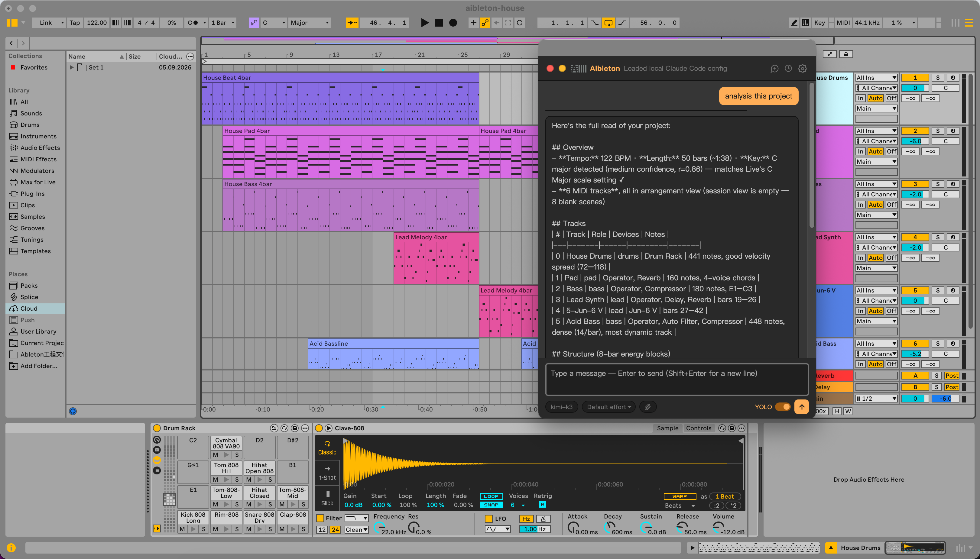The height and width of the screenshot is (559, 980).
Task: Open chat history clock icon
Action: 788,68
